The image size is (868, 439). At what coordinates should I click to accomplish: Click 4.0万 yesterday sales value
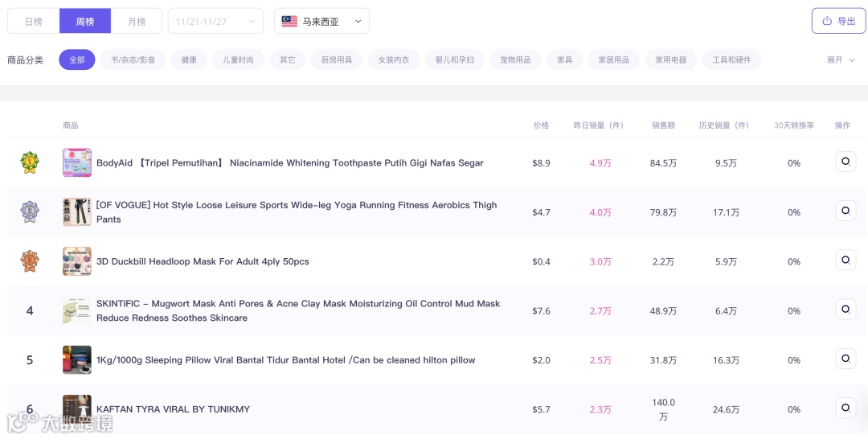600,212
